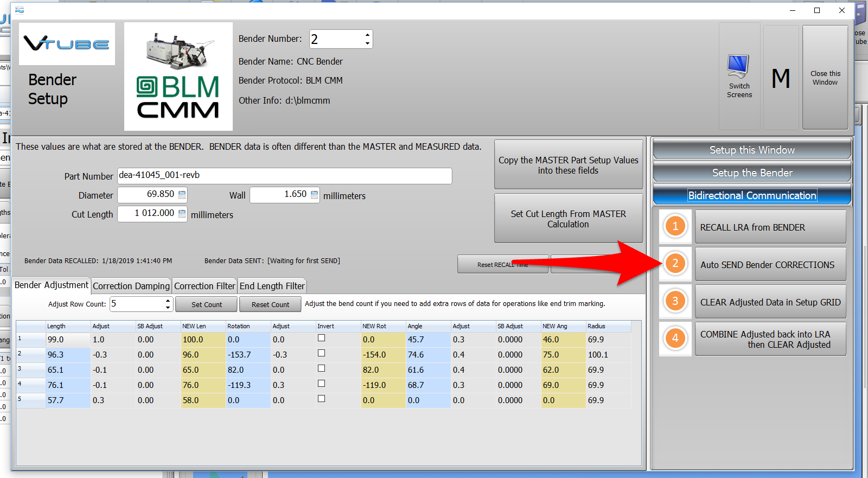Expand the Setup this Window section
Screen dimensions: 868x478
pos(751,150)
